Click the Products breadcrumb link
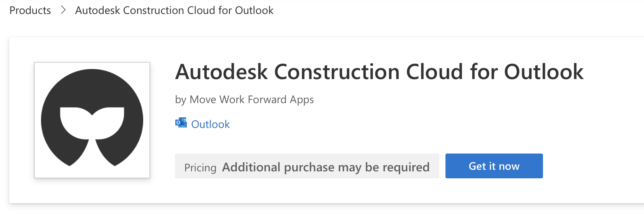Screen dimensions: 644x214 (30, 10)
